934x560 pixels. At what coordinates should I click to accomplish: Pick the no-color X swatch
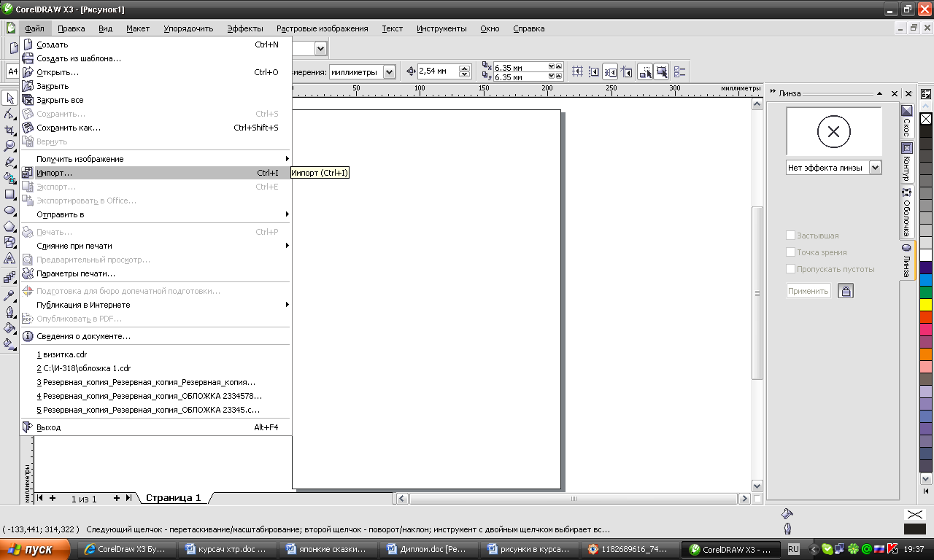pos(926,118)
